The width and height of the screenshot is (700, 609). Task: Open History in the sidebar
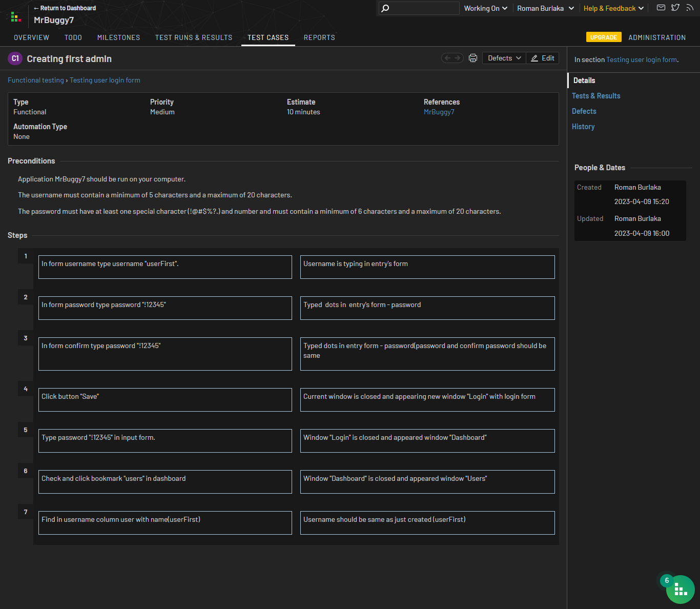[583, 127]
